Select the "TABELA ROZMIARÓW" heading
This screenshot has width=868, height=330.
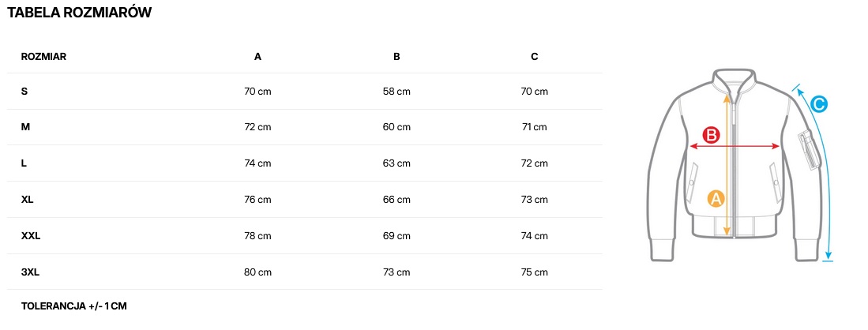[x=79, y=13]
